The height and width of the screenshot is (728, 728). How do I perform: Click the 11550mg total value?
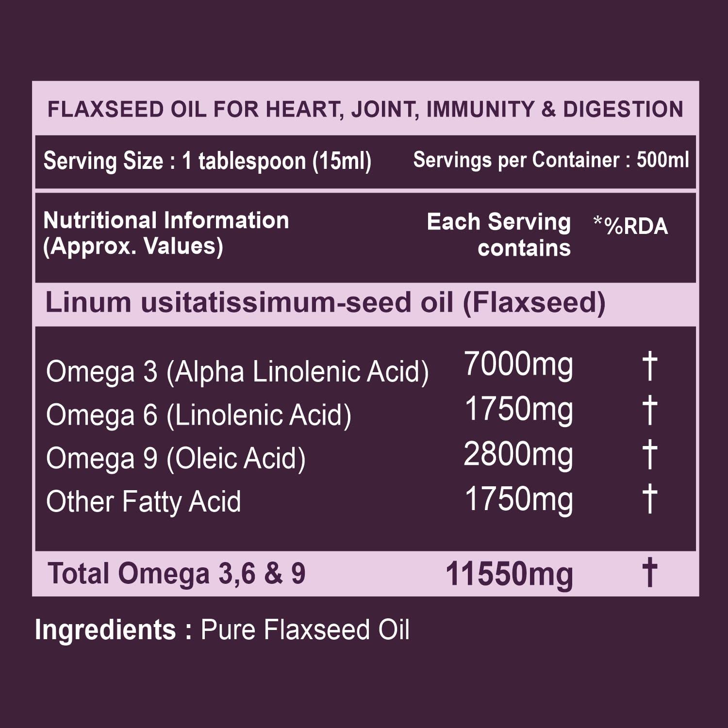click(x=509, y=574)
